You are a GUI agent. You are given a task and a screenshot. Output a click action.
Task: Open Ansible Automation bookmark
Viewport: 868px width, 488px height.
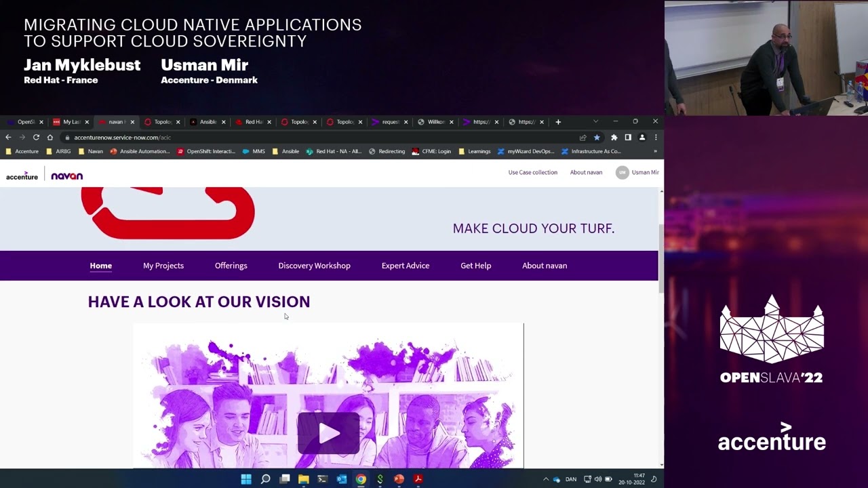coord(140,151)
